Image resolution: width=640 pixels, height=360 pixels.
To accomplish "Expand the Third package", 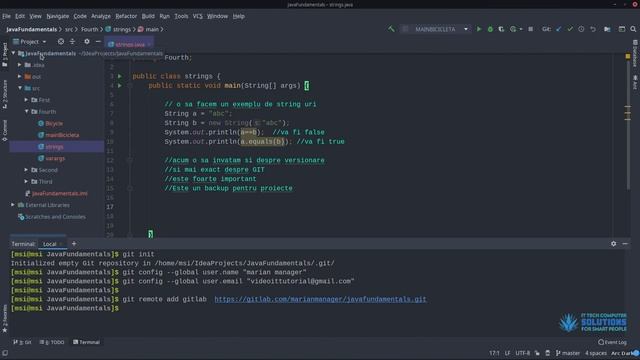I will [26, 181].
